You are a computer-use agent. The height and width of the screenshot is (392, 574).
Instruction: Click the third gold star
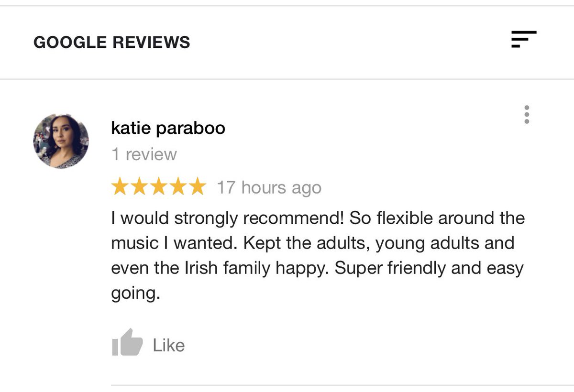(x=158, y=187)
